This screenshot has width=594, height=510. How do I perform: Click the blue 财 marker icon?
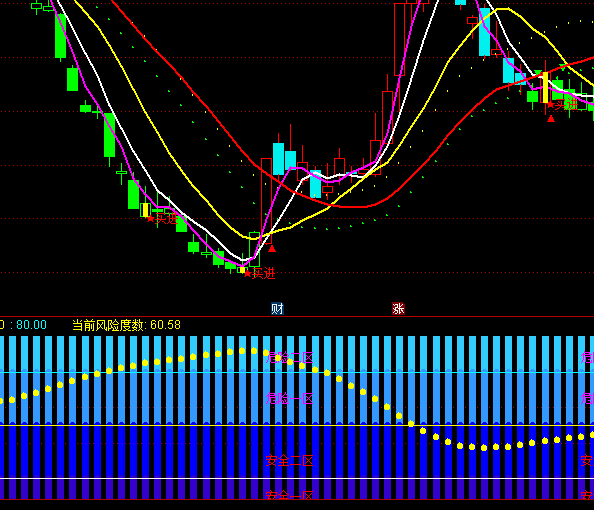277,309
